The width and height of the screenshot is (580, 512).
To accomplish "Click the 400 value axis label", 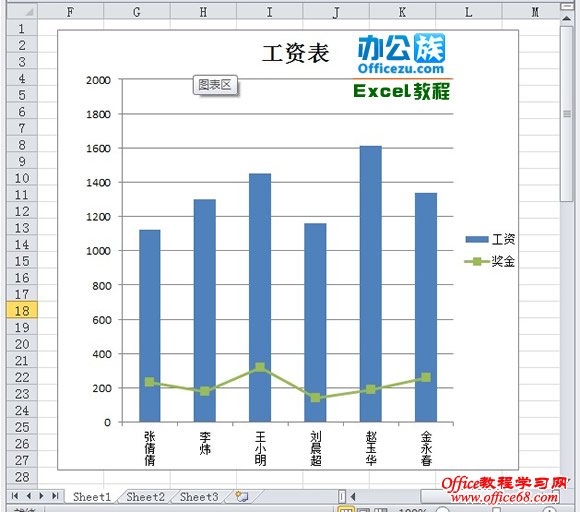I will point(102,354).
